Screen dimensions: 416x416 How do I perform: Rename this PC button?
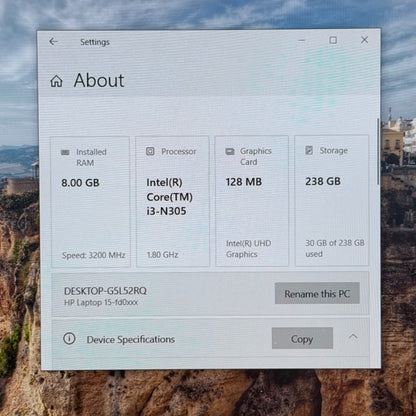[x=317, y=293]
